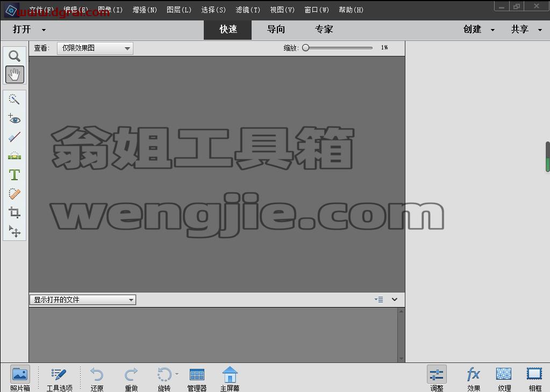Click the 还原 undo button

[97, 379]
